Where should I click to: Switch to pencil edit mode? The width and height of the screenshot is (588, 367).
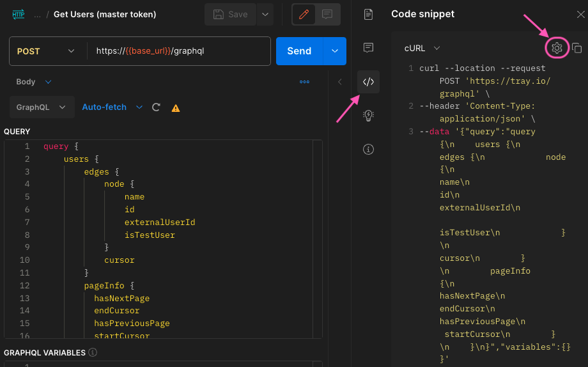[x=304, y=14]
